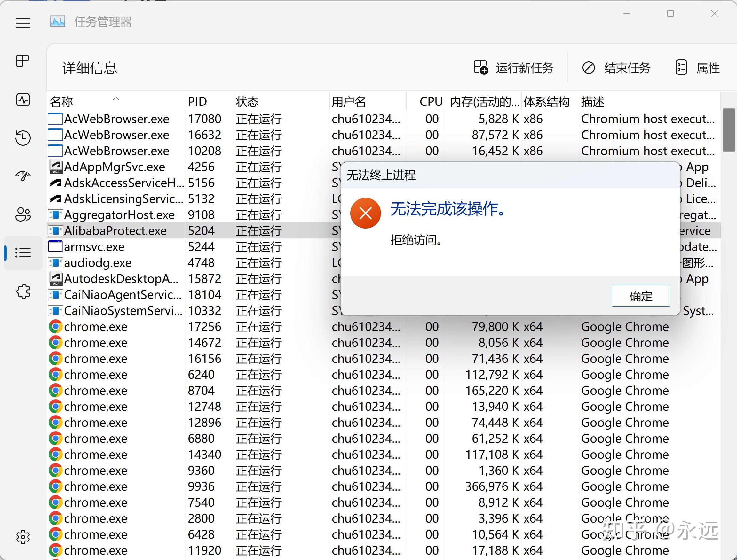Click the CaiNiaoAgentServic... process icon
The height and width of the screenshot is (560, 737).
coord(56,295)
